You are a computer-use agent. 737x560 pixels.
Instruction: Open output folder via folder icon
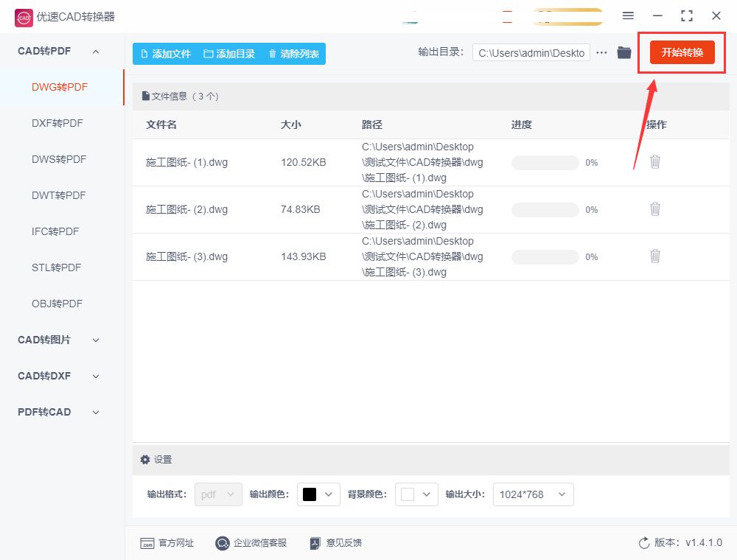pos(624,52)
